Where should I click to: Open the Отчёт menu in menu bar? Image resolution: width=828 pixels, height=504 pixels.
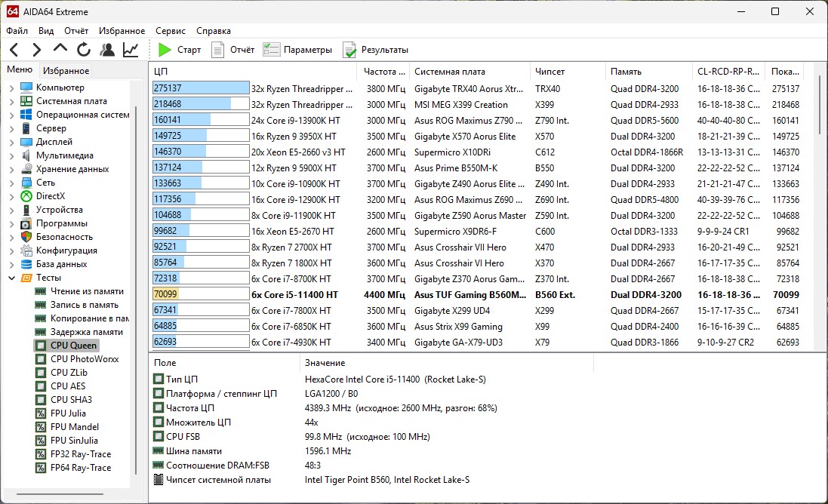(76, 31)
